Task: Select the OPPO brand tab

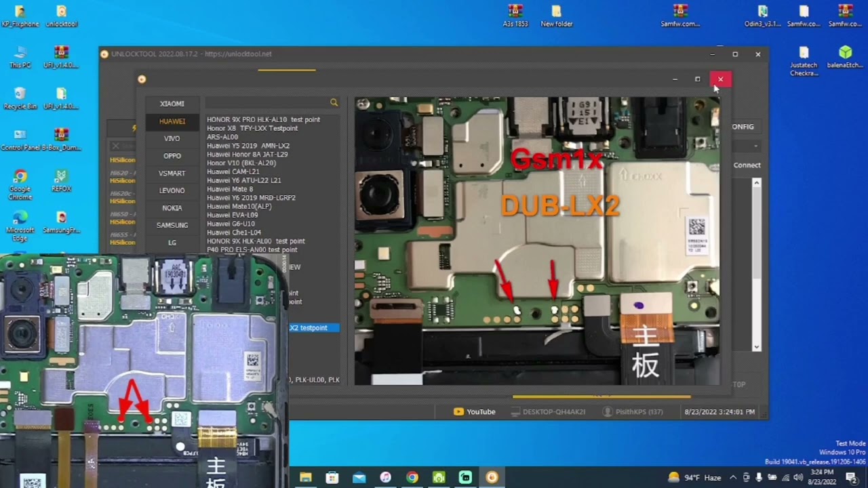Action: click(172, 156)
